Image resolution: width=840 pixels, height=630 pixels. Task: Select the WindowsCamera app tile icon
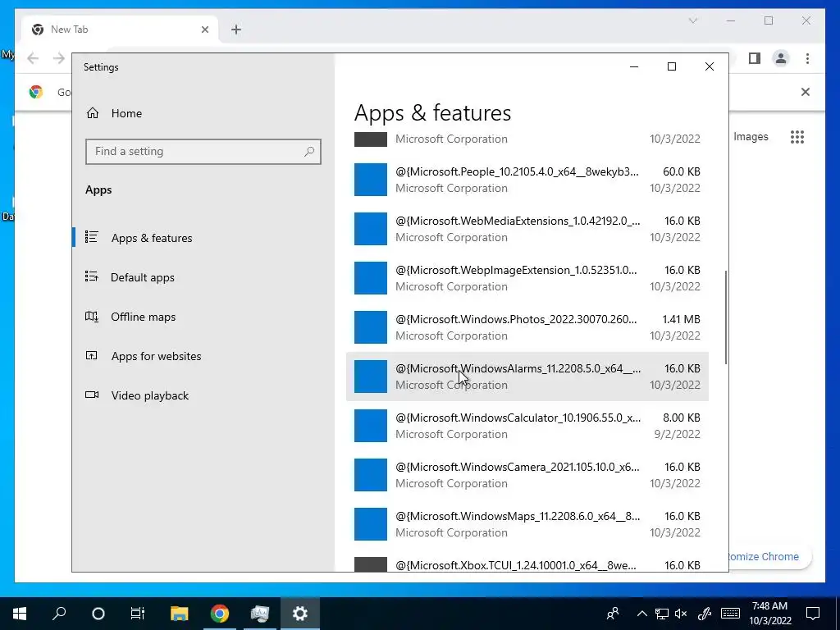[371, 475]
